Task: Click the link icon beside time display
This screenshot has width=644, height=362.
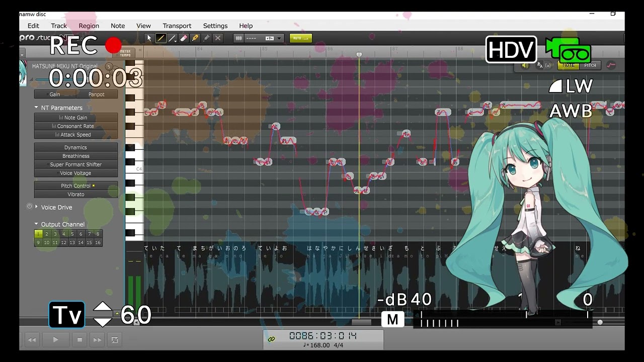Action: point(271,339)
